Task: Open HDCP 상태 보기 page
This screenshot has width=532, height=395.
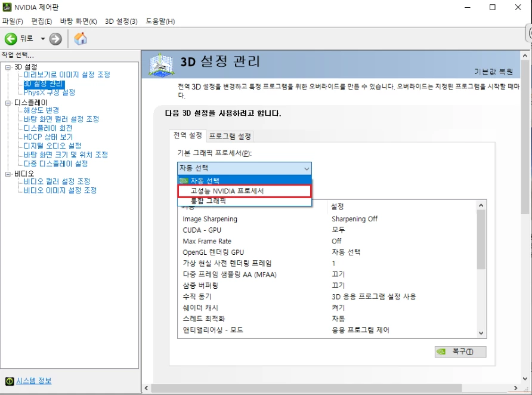Action: pyautogui.click(x=48, y=137)
